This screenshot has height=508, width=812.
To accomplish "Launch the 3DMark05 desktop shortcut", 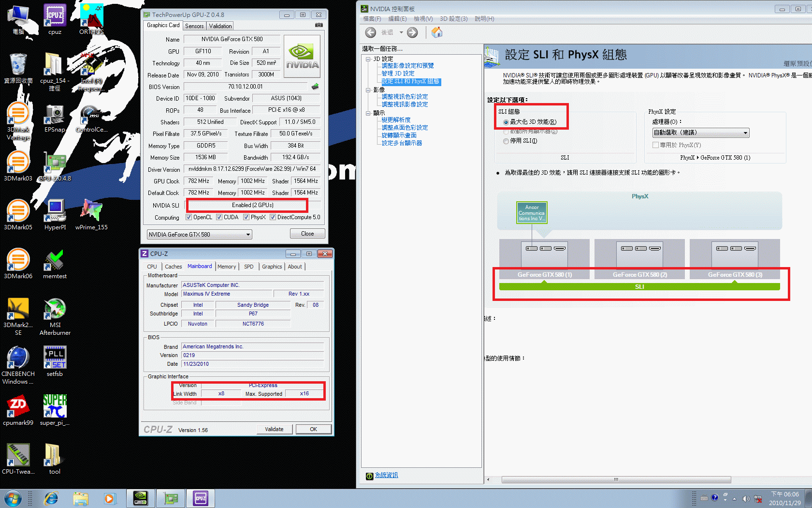I will click(18, 215).
